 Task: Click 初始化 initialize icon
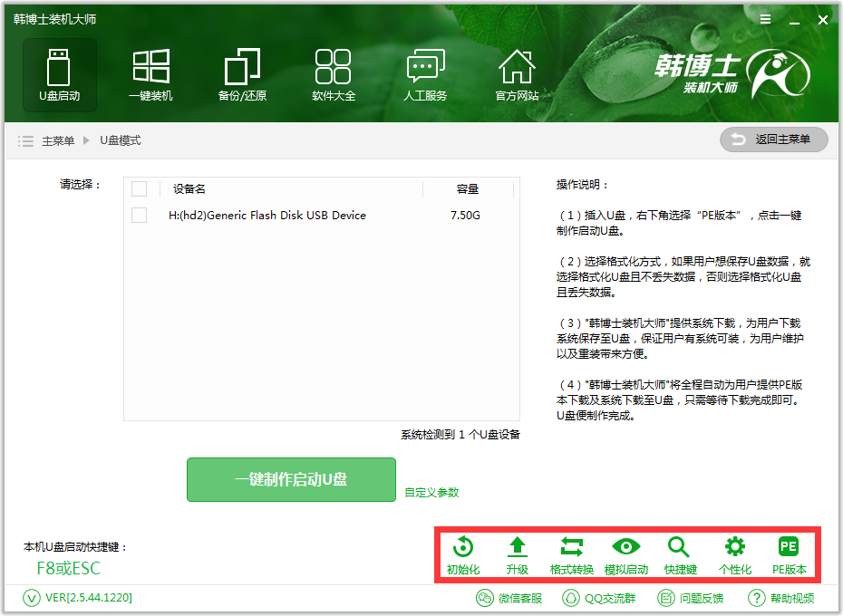pos(463,556)
